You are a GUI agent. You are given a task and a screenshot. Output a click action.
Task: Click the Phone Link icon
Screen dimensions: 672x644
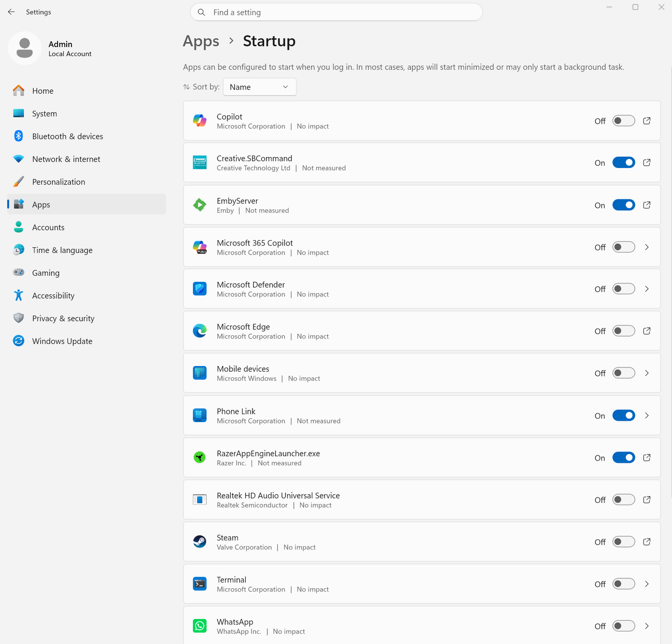point(200,415)
